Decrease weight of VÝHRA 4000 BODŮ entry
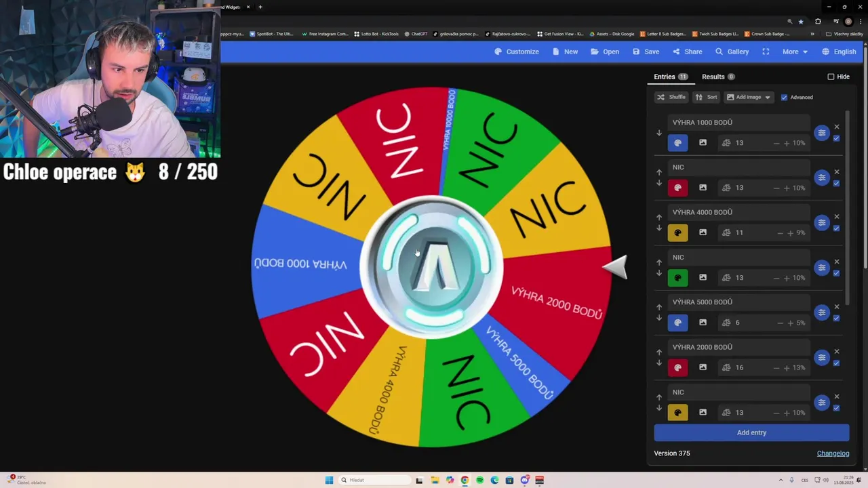Viewport: 868px width, 488px height. pyautogui.click(x=780, y=232)
